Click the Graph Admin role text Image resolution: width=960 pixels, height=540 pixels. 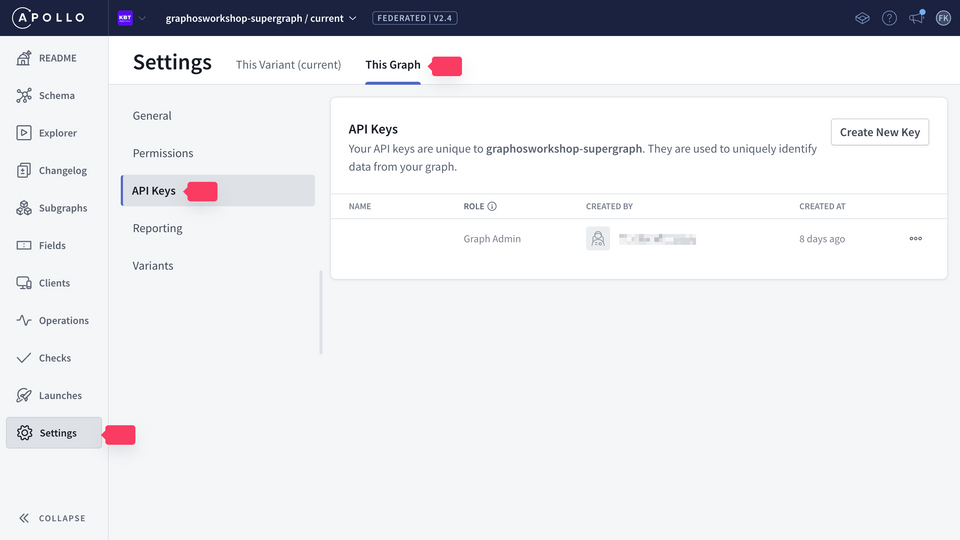492,239
